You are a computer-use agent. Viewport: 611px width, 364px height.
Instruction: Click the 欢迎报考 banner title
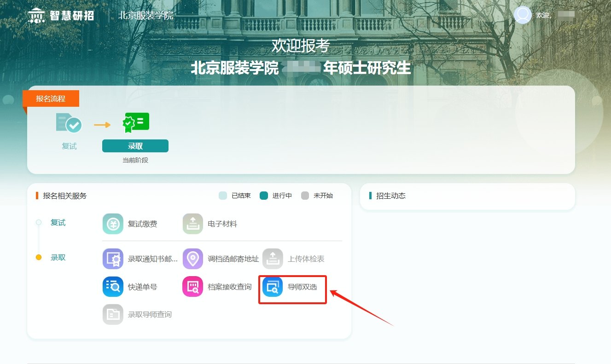coord(301,46)
